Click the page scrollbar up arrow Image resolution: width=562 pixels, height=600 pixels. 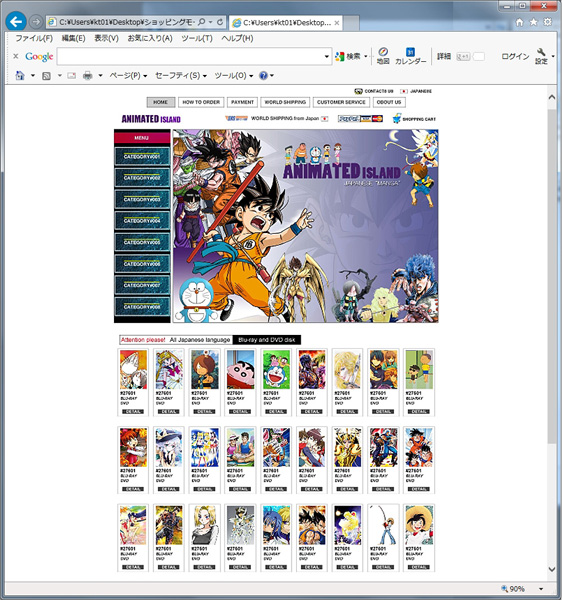click(552, 97)
